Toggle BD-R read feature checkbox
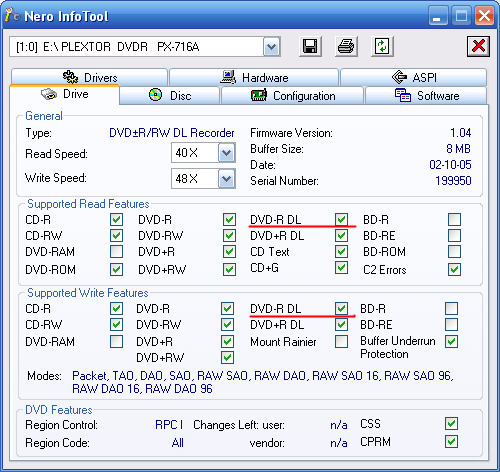Screen dimensions: 500x472 [x=454, y=220]
